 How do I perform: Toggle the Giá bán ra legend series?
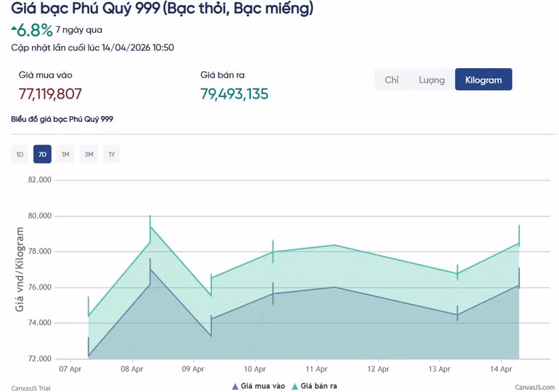[x=319, y=387]
